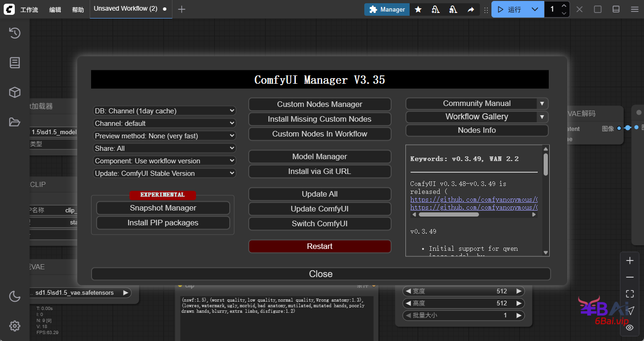
Task: Expand the run mode dropdown chevron
Action: [x=535, y=9]
